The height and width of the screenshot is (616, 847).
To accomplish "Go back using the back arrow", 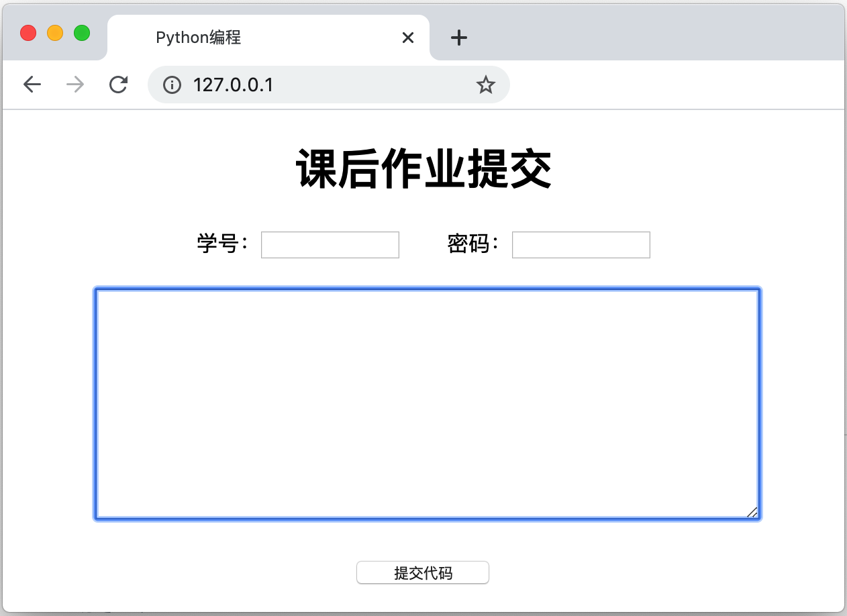I will (x=32, y=85).
